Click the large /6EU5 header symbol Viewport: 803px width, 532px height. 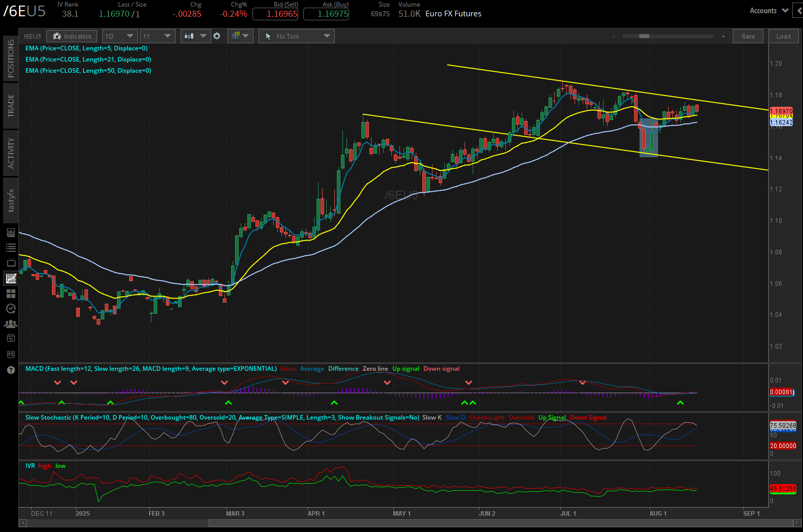coord(24,11)
